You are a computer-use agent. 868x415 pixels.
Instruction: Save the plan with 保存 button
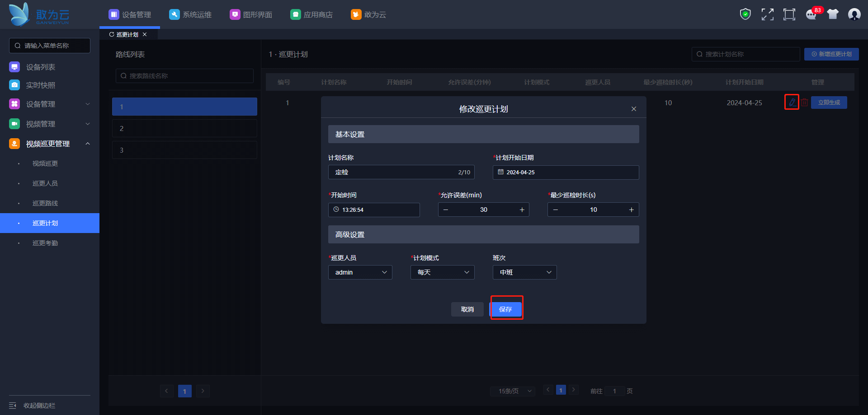point(506,309)
